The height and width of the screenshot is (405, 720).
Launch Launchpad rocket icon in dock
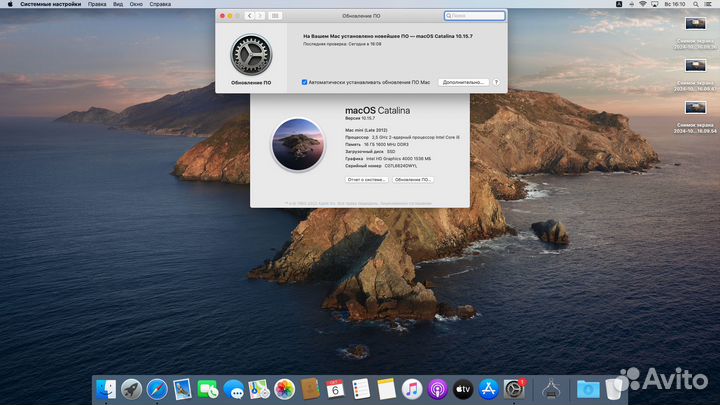tap(131, 390)
